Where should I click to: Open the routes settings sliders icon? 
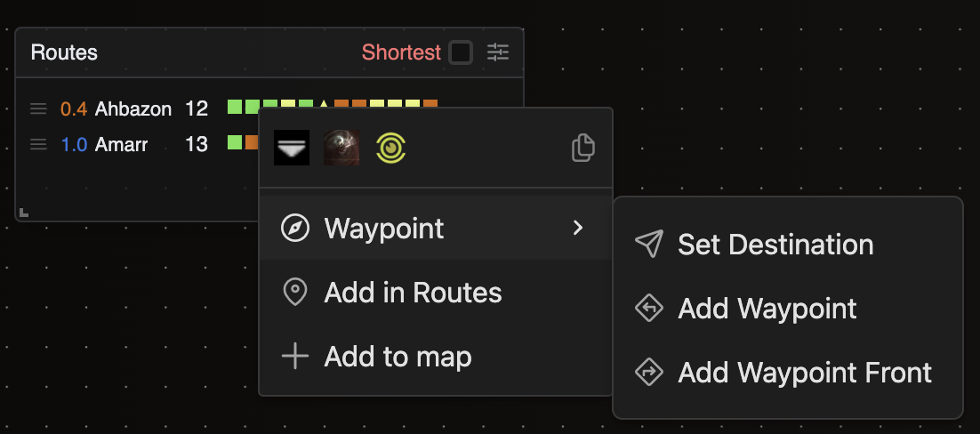pos(498,52)
